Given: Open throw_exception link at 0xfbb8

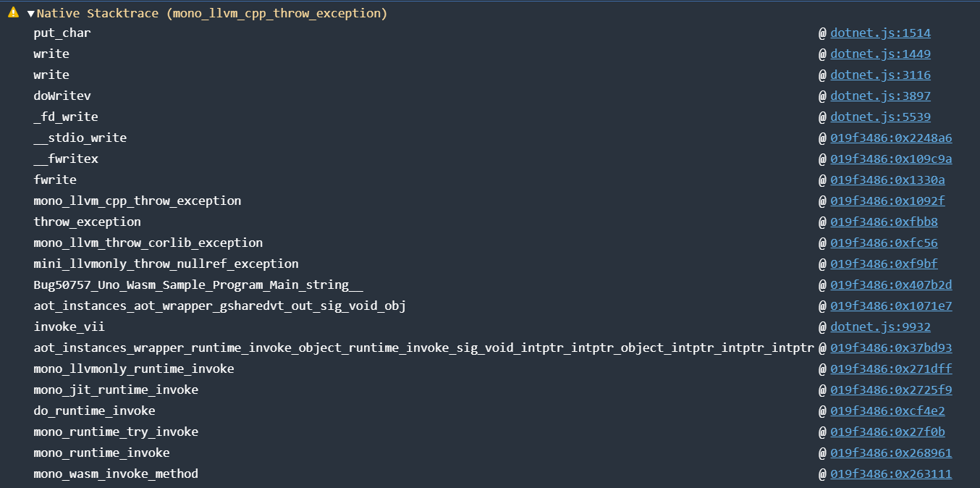Looking at the screenshot, I should (x=884, y=222).
